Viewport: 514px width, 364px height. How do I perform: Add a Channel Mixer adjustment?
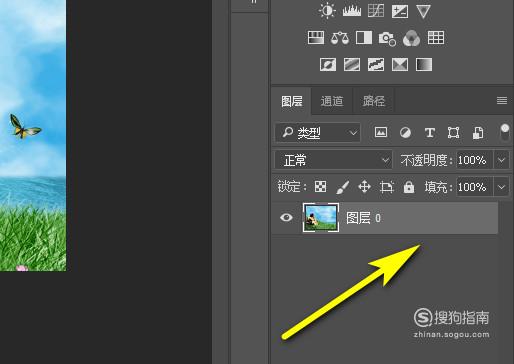pyautogui.click(x=411, y=38)
